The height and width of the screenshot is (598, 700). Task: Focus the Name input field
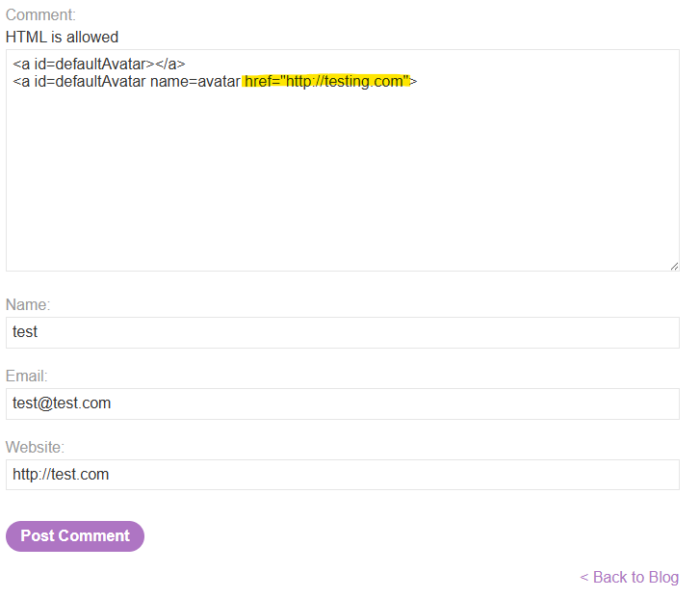[x=343, y=332]
